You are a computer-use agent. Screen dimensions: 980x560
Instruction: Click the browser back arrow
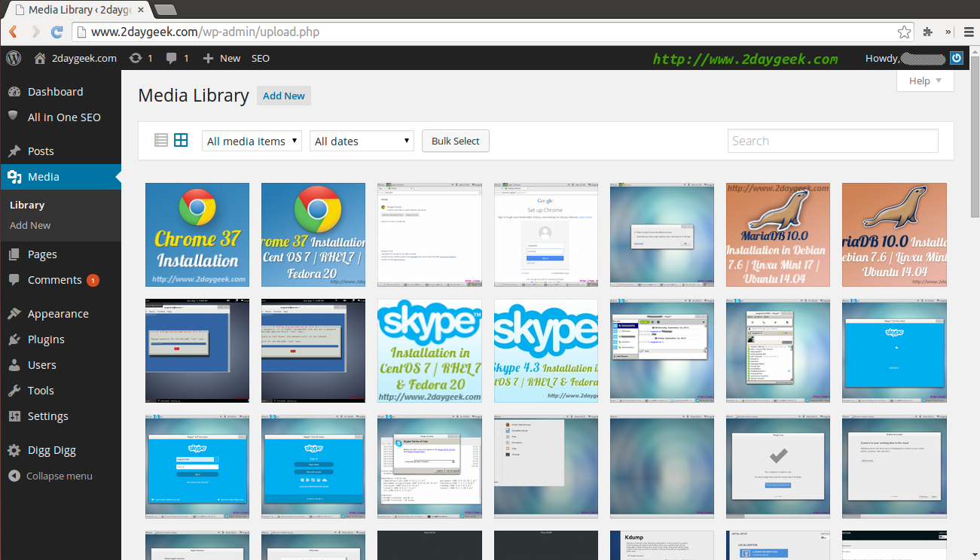coord(13,32)
